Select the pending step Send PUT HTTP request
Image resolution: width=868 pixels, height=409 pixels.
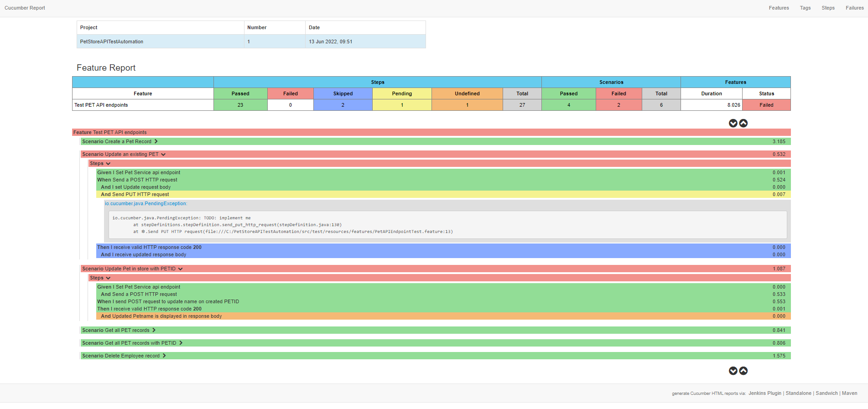[443, 194]
